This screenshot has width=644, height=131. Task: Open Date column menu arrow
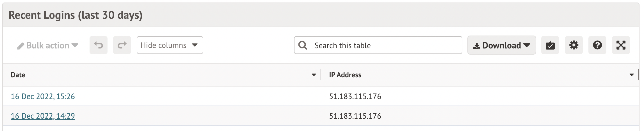(314, 75)
